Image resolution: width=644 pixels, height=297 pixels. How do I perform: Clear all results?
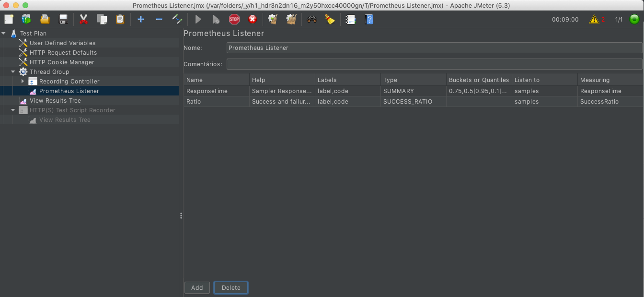pyautogui.click(x=291, y=19)
